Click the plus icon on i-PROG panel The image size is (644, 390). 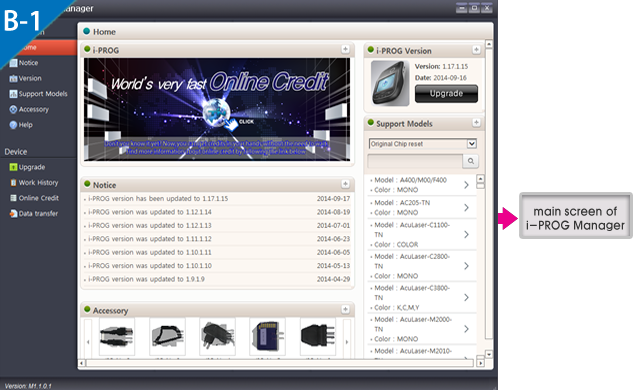345,49
